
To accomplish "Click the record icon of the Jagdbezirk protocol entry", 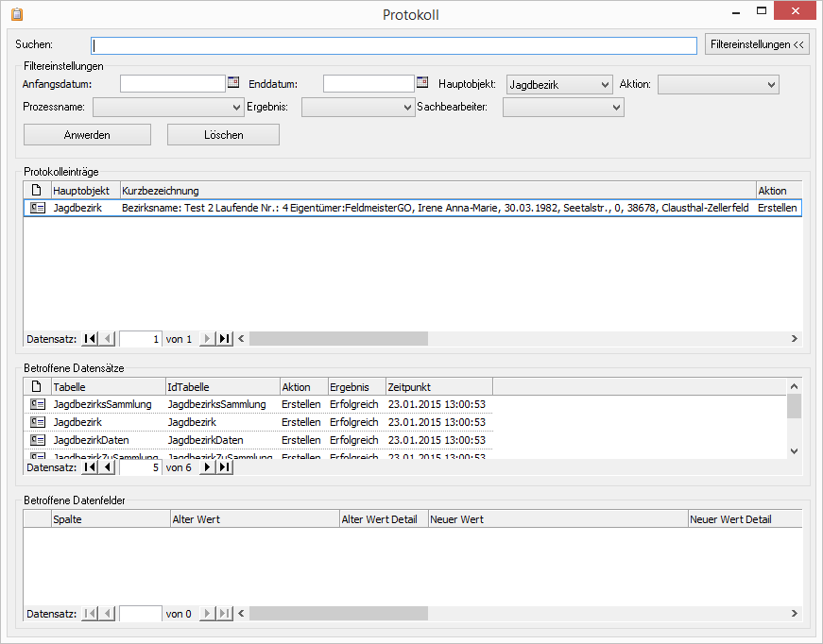I will 37,208.
